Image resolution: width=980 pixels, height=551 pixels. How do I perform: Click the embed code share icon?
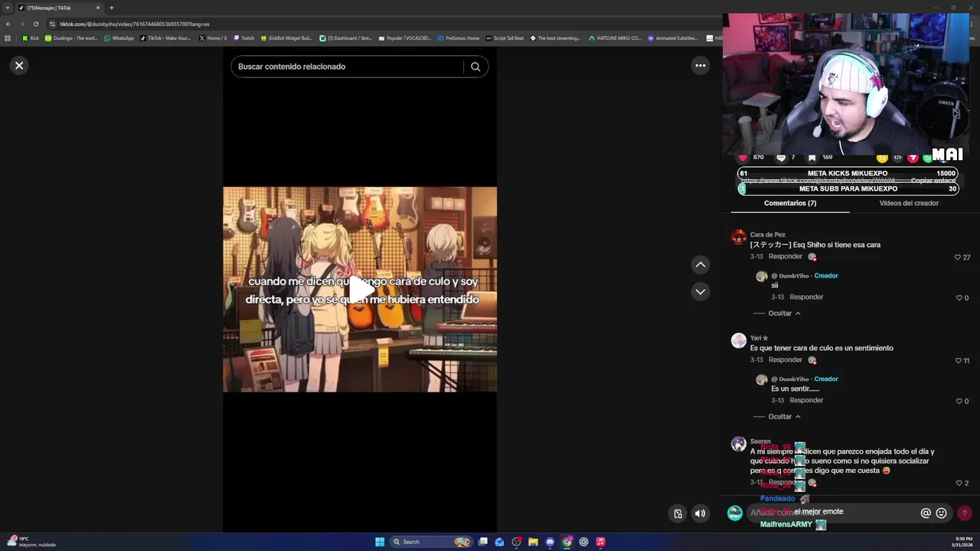coord(897,158)
